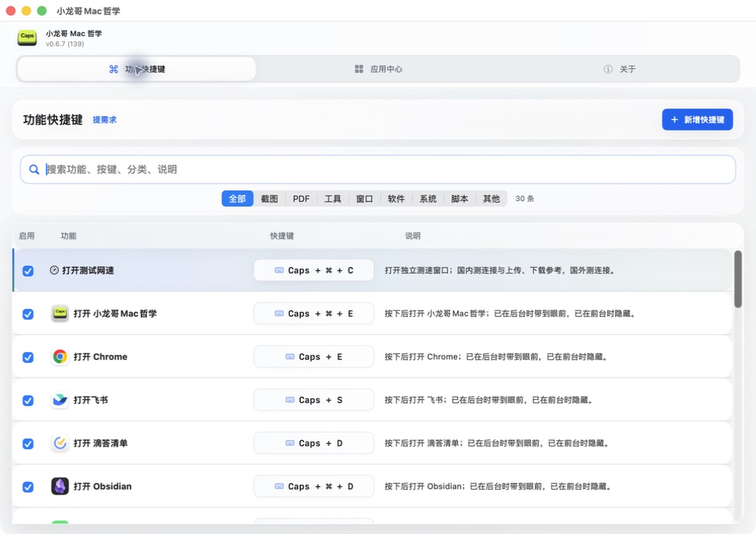Click the speedometer icon for 打开测试网速
This screenshot has width=756, height=534.
(x=54, y=270)
